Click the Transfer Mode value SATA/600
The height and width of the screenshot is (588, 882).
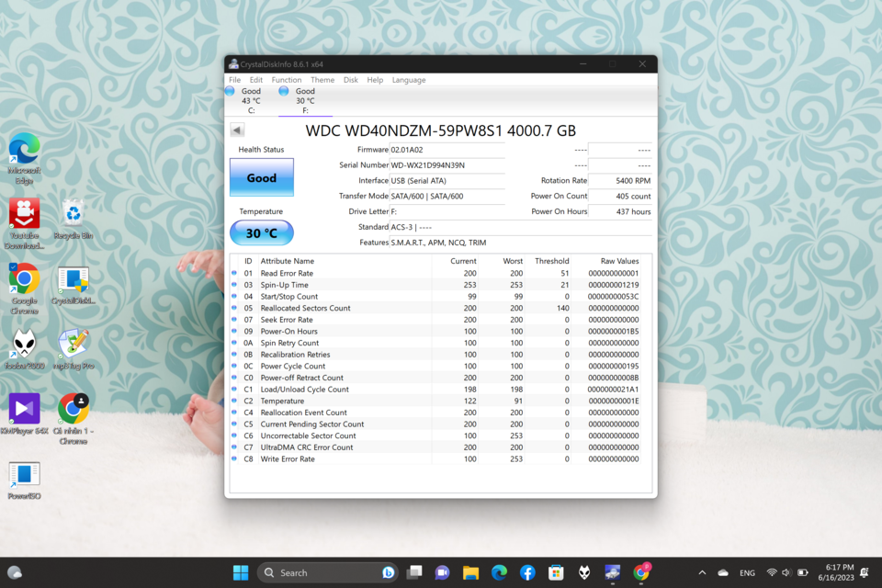click(447, 197)
